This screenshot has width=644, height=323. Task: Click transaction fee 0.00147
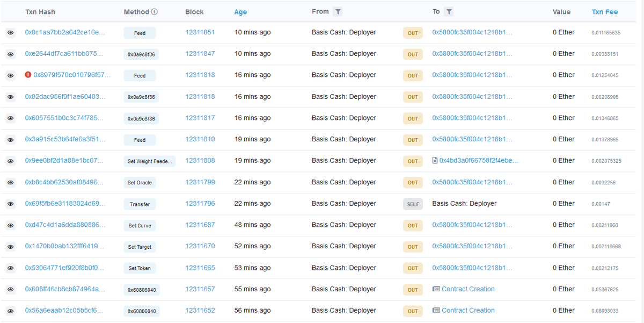coord(600,204)
